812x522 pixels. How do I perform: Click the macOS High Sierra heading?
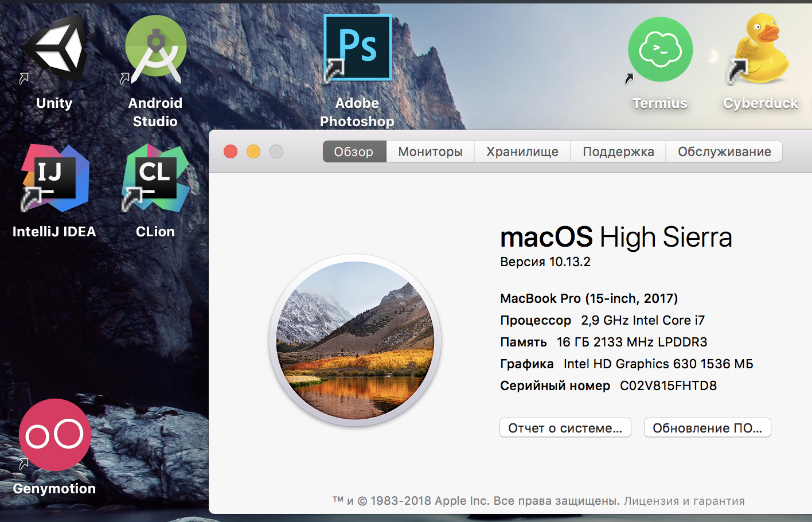(x=616, y=237)
